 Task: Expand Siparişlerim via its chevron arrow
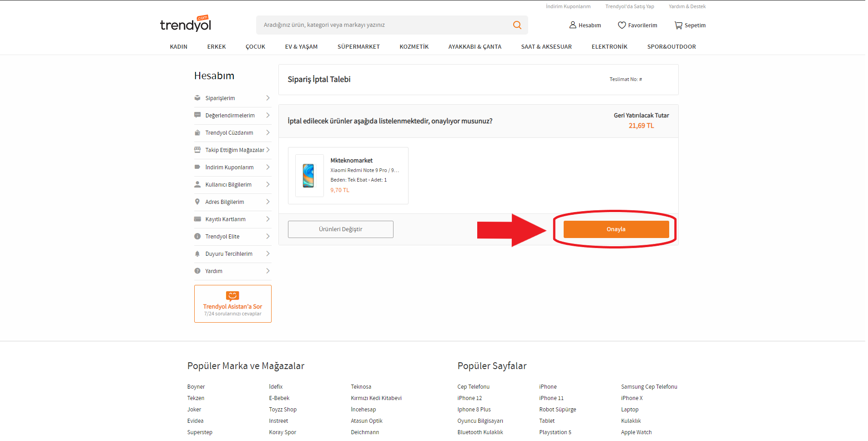tap(267, 98)
